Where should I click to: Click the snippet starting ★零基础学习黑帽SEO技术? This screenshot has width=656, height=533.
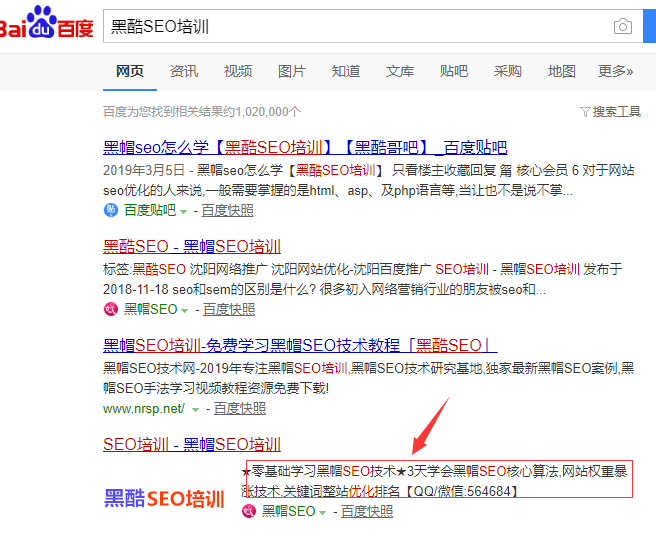coord(434,481)
